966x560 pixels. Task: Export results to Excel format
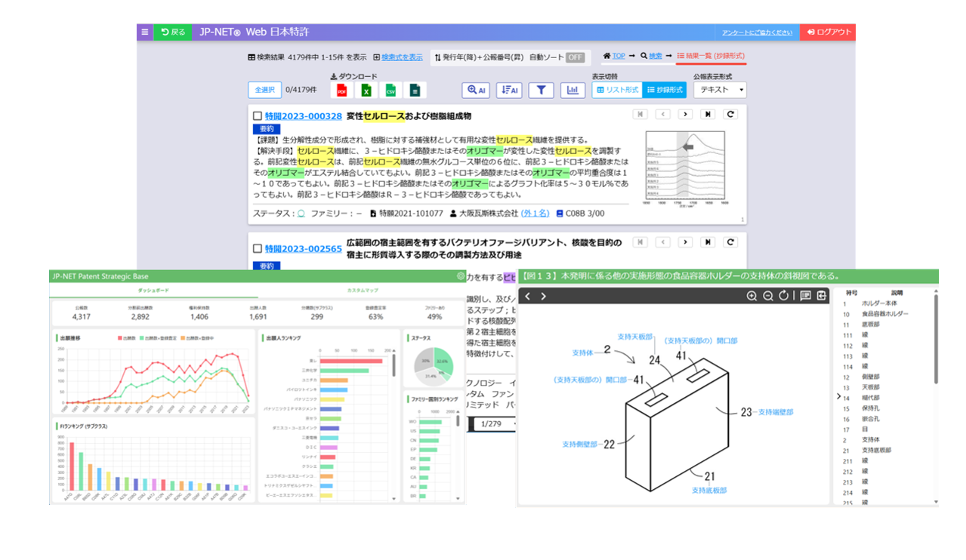coord(367,90)
